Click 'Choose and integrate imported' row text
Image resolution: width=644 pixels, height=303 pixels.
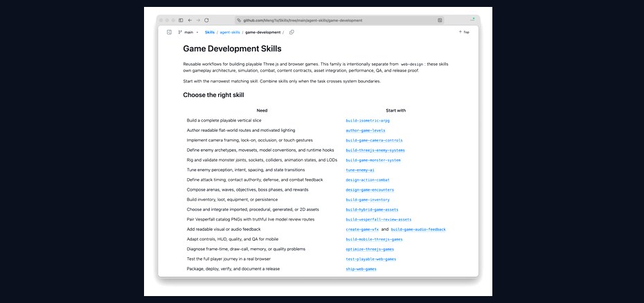[x=253, y=209]
